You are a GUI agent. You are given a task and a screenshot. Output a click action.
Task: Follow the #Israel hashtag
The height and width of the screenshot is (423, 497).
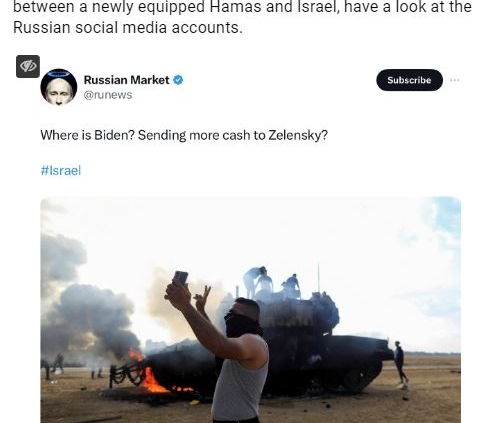(61, 171)
